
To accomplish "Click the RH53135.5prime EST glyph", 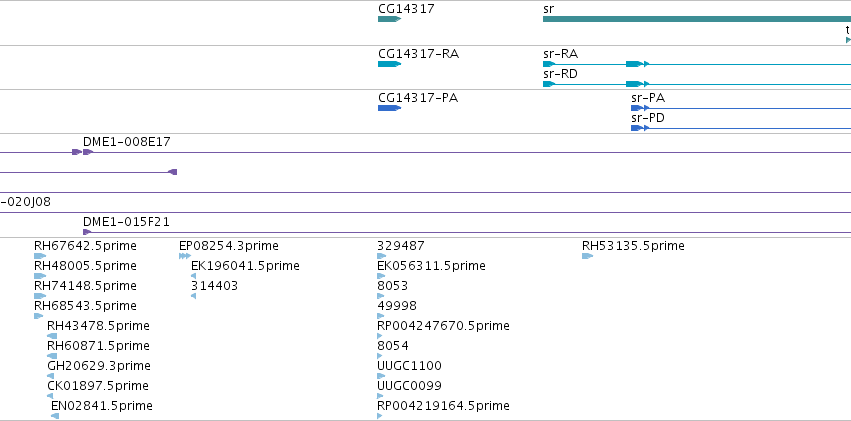I will click(588, 256).
